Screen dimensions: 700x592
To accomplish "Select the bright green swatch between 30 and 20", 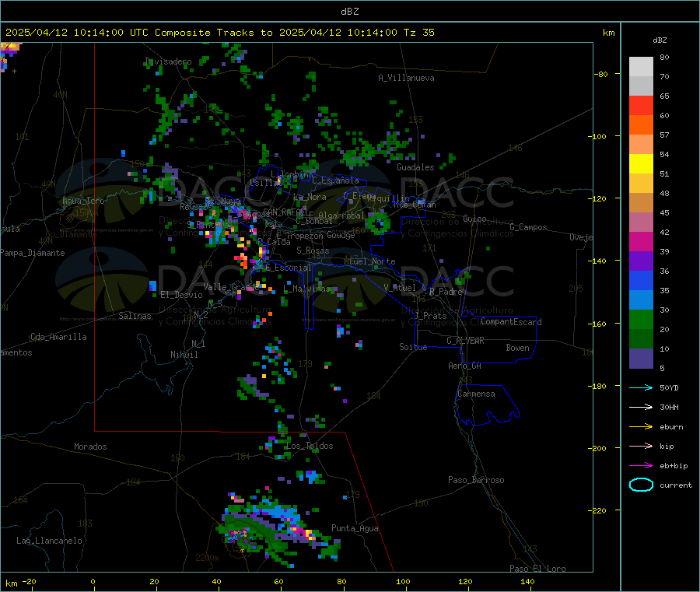I will click(x=641, y=319).
